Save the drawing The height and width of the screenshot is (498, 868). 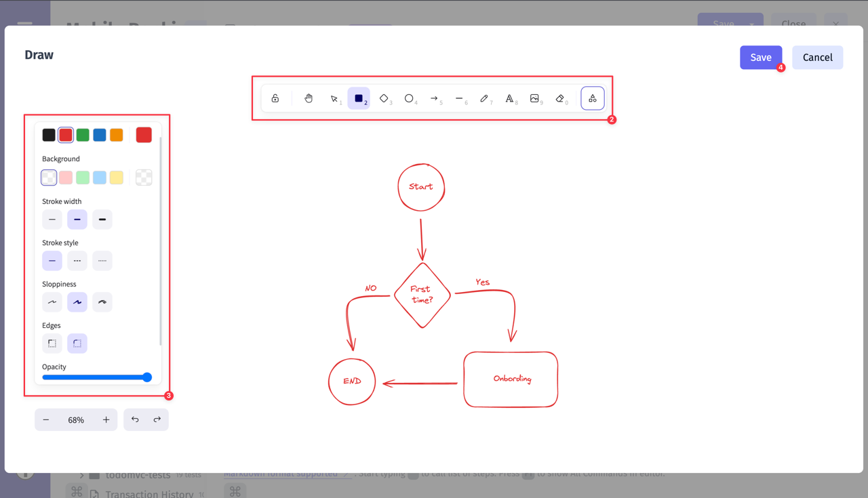pyautogui.click(x=760, y=57)
